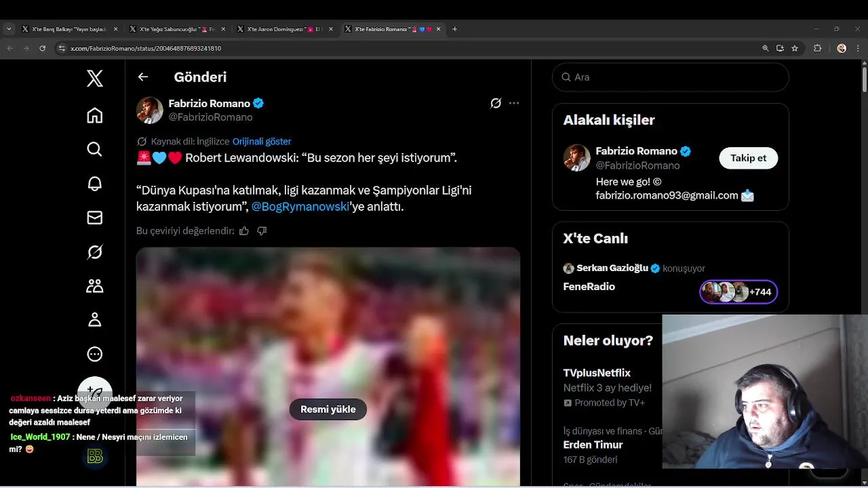The image size is (868, 488).
Task: Close the Barış Balkay tab
Action: 115,29
